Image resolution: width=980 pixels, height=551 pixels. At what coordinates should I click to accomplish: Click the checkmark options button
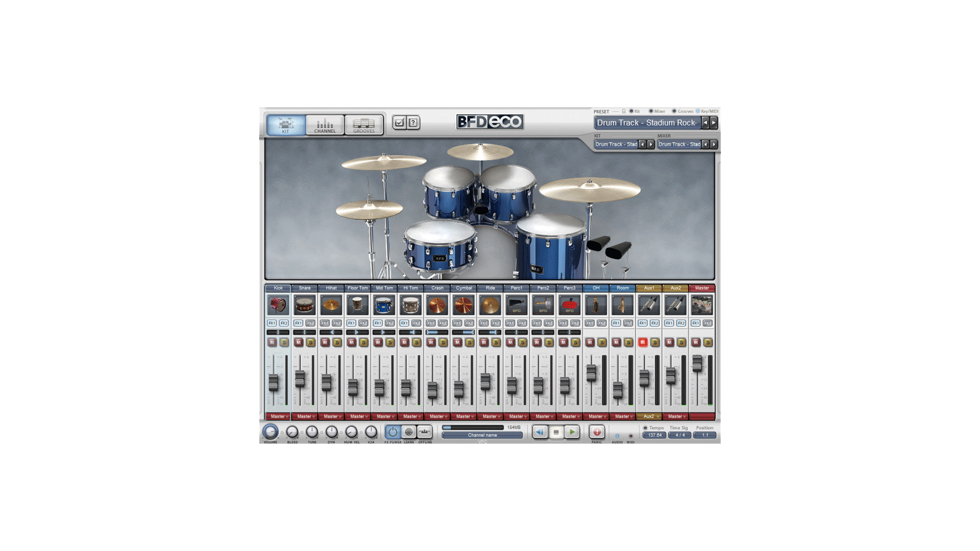coord(399,122)
